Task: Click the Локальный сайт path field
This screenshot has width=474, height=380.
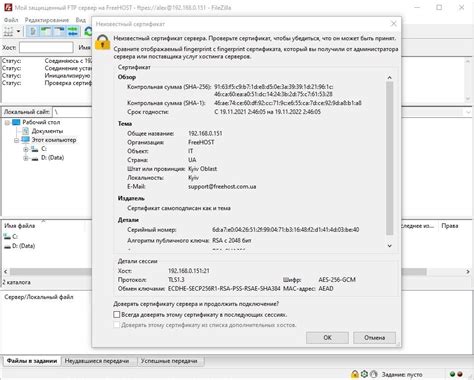Action: (72, 112)
